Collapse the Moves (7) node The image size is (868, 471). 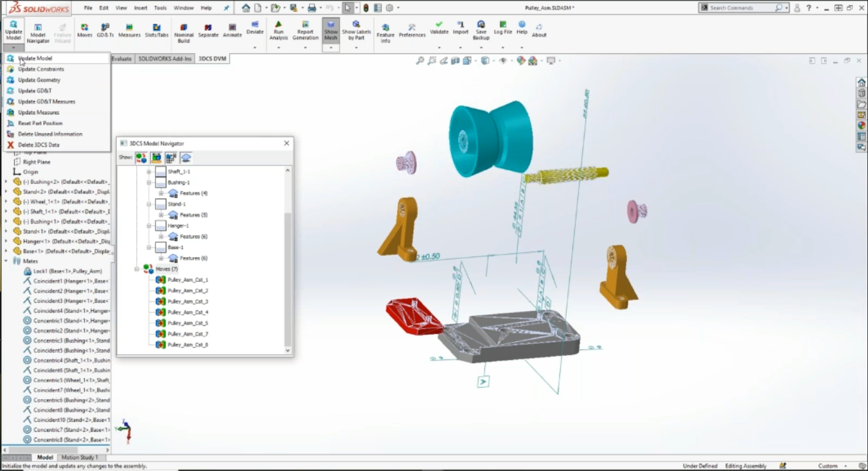136,269
